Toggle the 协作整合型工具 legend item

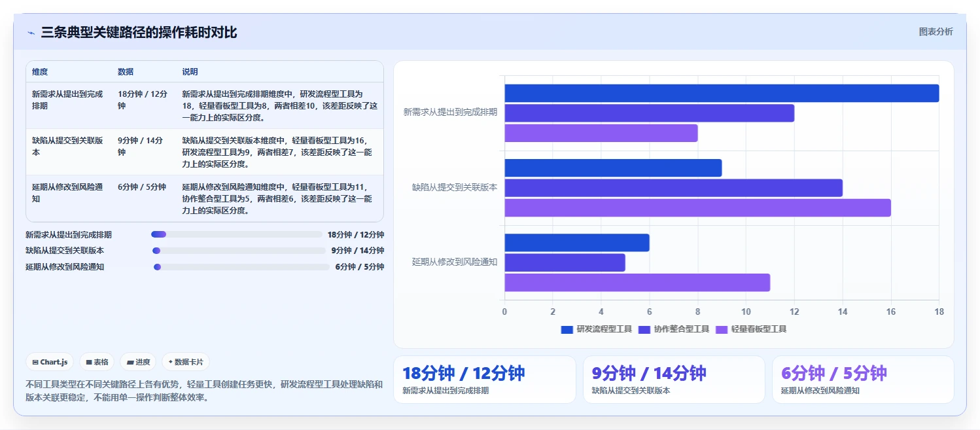(674, 329)
